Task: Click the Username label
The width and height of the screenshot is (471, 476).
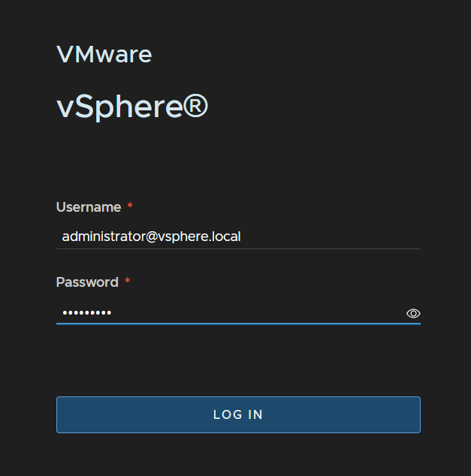Action: coord(89,207)
